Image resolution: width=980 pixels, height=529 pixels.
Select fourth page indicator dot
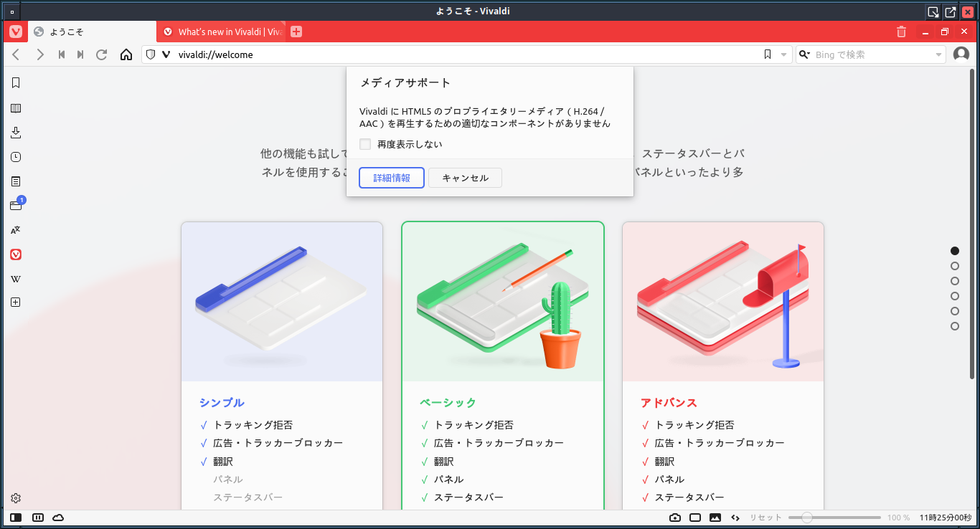tap(955, 296)
